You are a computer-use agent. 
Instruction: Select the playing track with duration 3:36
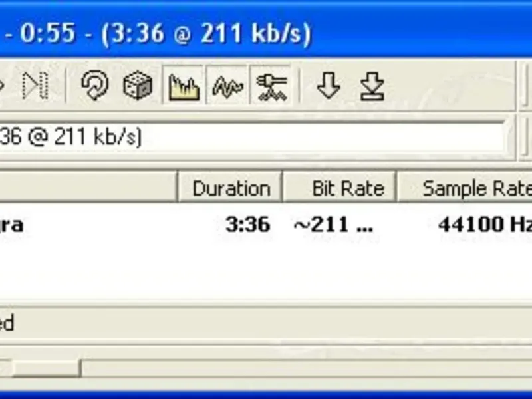tap(266, 225)
